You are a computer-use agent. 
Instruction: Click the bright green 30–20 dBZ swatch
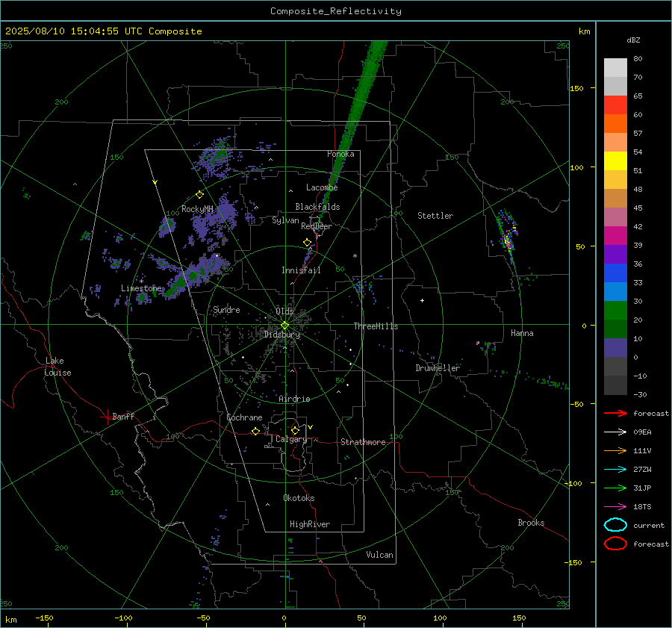point(615,311)
